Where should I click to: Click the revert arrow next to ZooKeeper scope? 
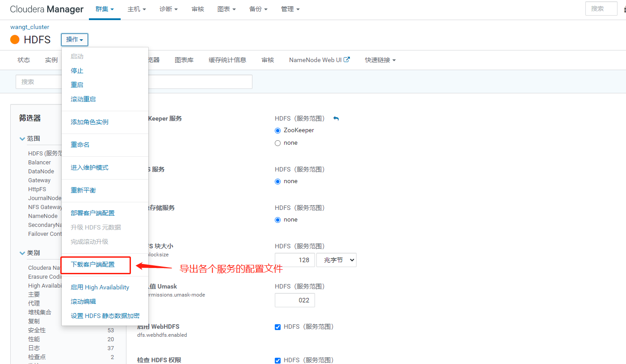coord(336,118)
